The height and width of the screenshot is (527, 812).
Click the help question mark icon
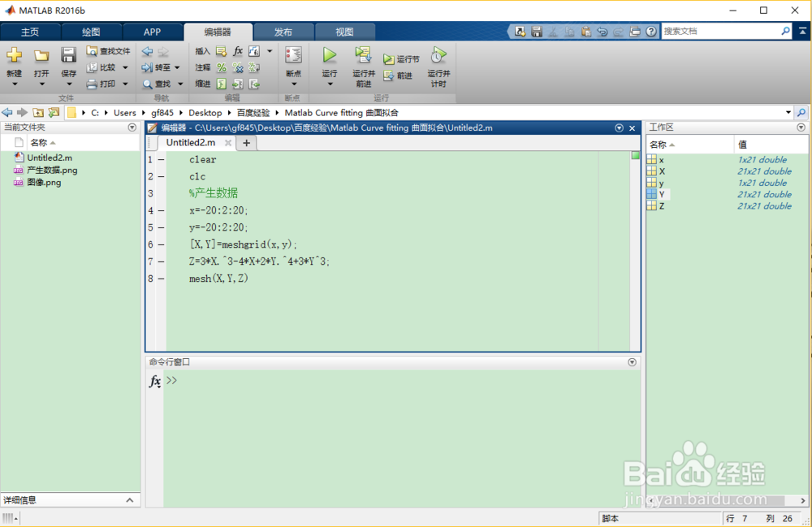click(651, 32)
